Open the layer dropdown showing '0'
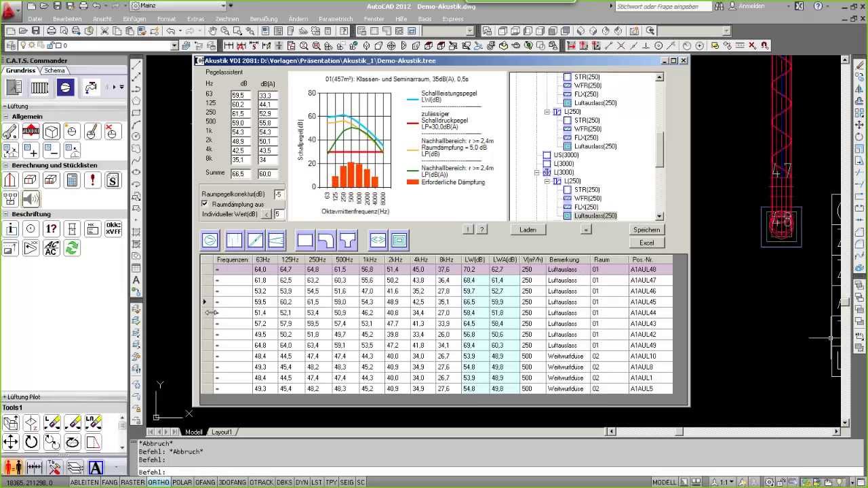This screenshot has width=868, height=488. point(174,45)
